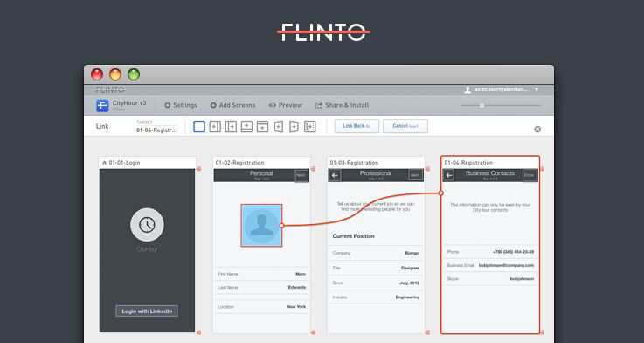Image resolution: width=644 pixels, height=343 pixels.
Task: Click the Company row showing Django
Action: 376,254
